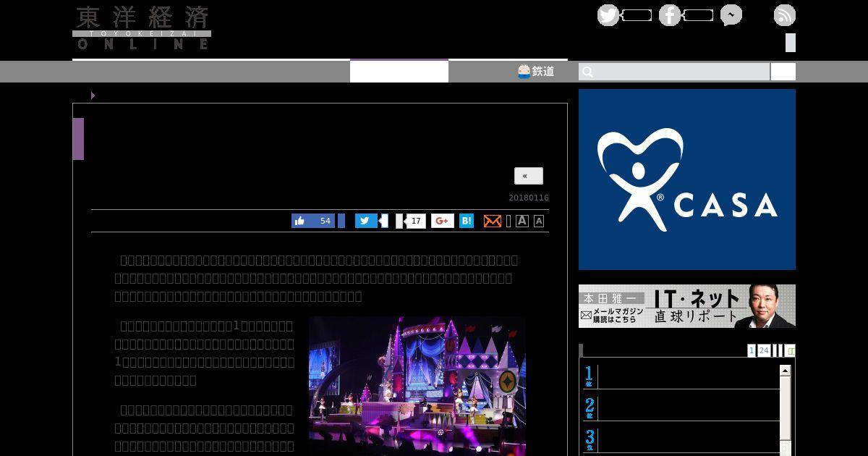Click the article date 20180116
This screenshot has height=456, width=868.
(529, 198)
